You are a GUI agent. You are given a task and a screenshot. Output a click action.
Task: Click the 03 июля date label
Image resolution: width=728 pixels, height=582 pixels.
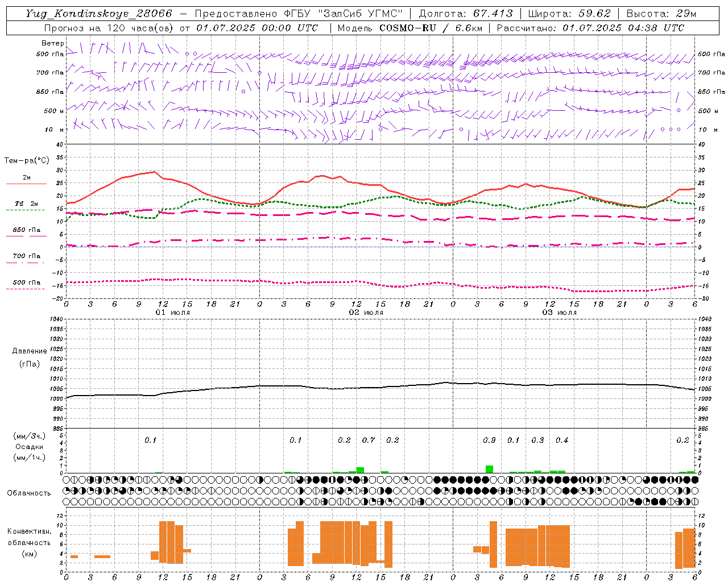coord(559,313)
